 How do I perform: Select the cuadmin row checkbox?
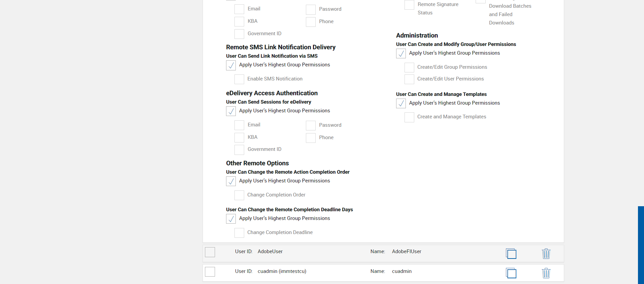tap(210, 272)
